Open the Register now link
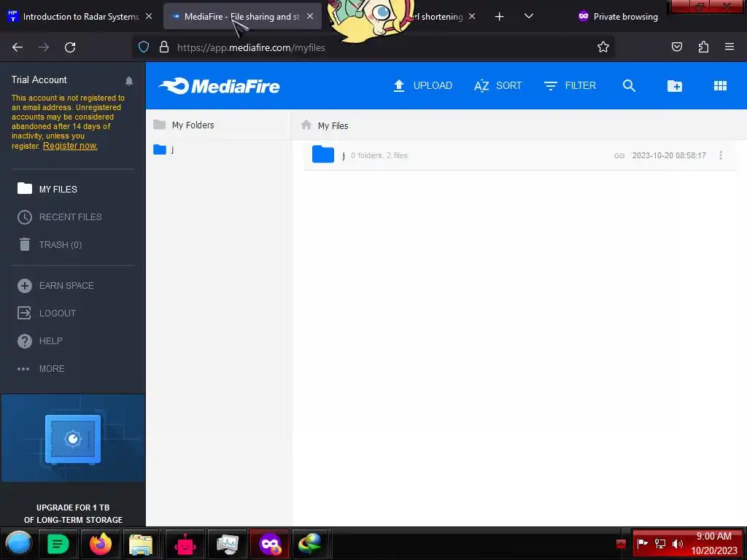 [x=70, y=146]
